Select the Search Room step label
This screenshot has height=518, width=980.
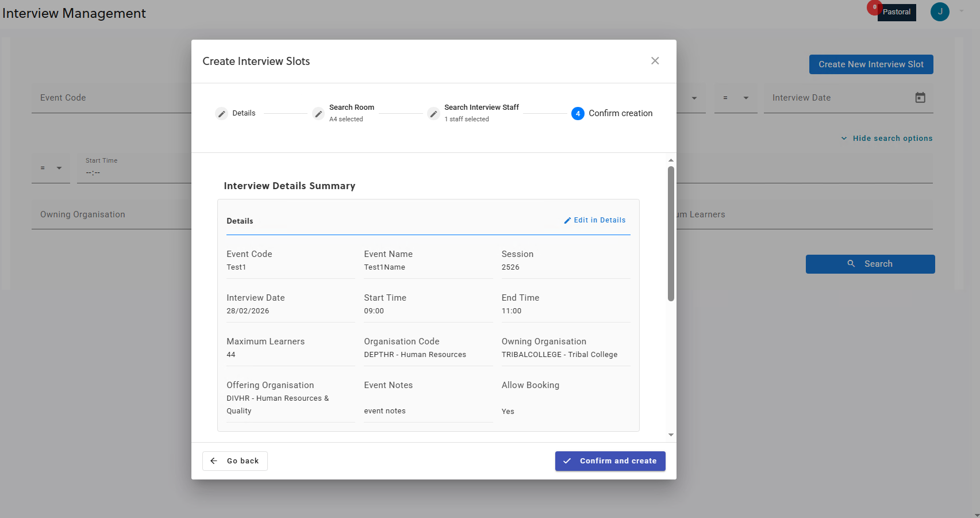tap(351, 108)
